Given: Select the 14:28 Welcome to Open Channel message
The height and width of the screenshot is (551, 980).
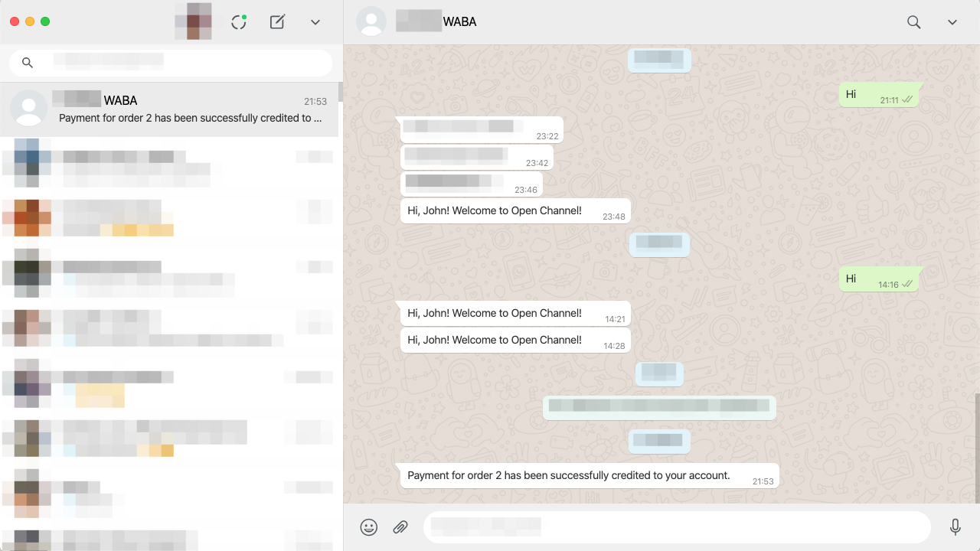Looking at the screenshot, I should tap(515, 341).
